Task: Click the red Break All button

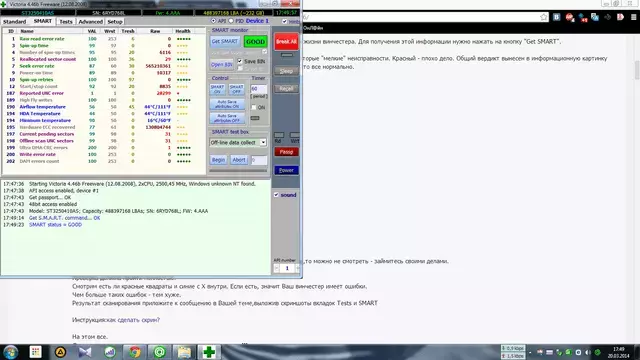Action: click(x=286, y=42)
